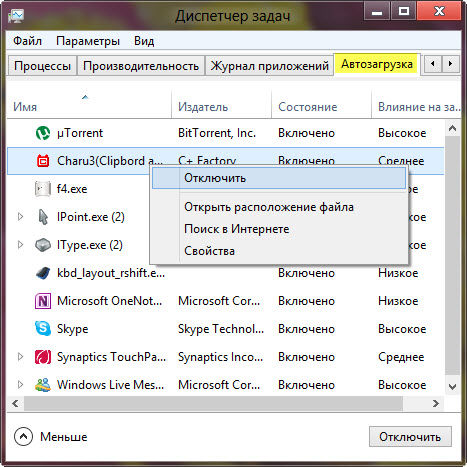467x467 pixels.
Task: Expand the Synaptics TouchPad group
Action: (20, 357)
